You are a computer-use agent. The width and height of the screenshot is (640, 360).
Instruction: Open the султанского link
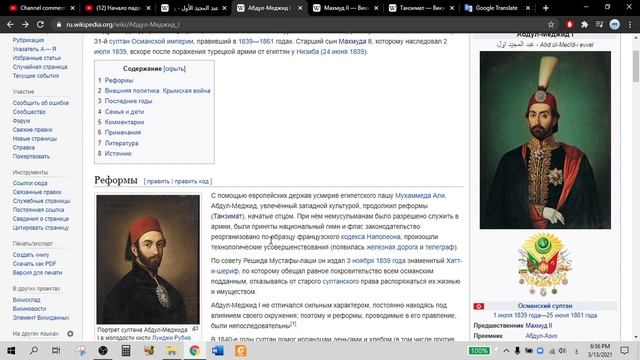coord(340,281)
